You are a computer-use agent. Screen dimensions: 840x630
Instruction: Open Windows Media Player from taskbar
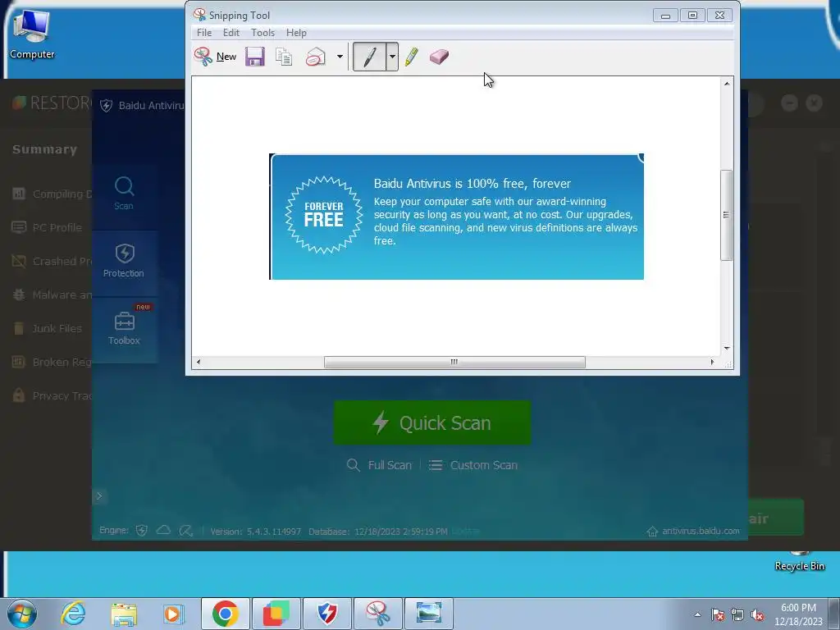point(174,614)
